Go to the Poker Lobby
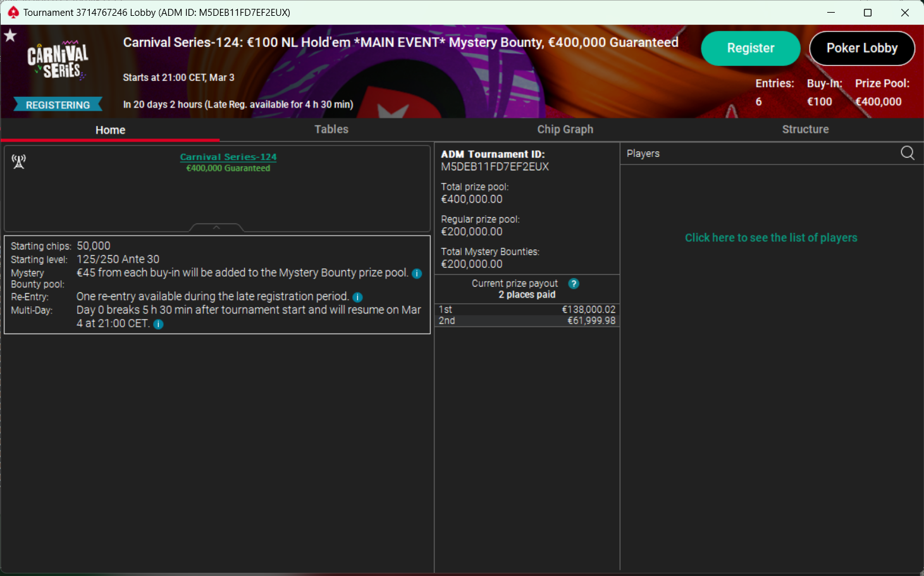Image resolution: width=924 pixels, height=576 pixels. pyautogui.click(x=862, y=48)
